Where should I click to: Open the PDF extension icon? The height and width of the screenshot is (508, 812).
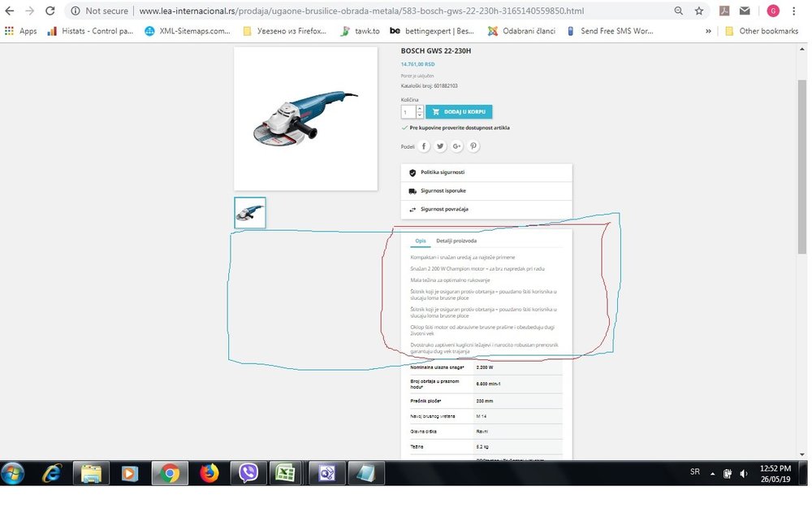724,11
